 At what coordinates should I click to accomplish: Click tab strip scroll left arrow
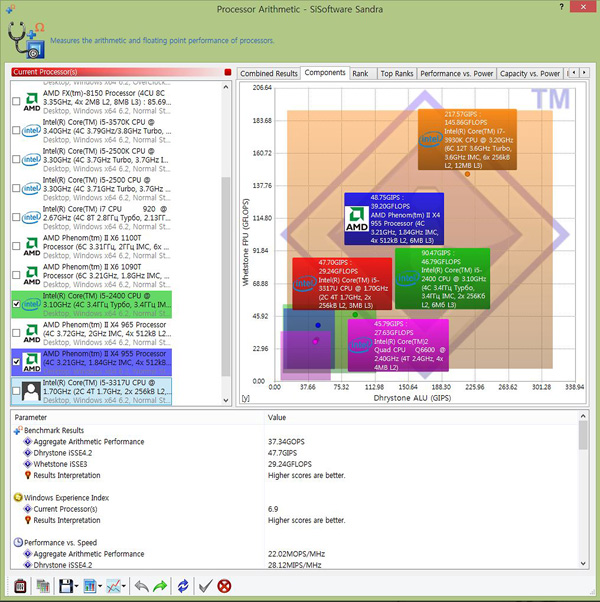[x=574, y=73]
